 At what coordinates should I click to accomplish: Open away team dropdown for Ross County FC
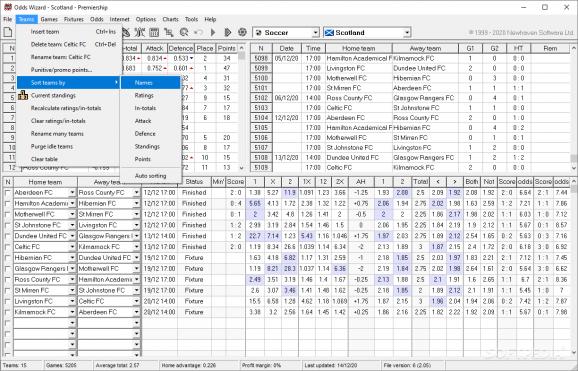click(136, 193)
